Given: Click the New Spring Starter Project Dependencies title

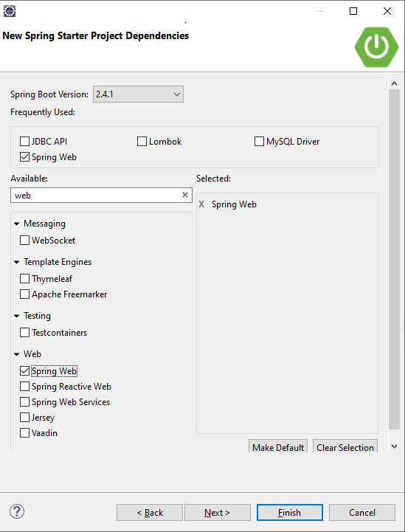Looking at the screenshot, I should point(96,35).
